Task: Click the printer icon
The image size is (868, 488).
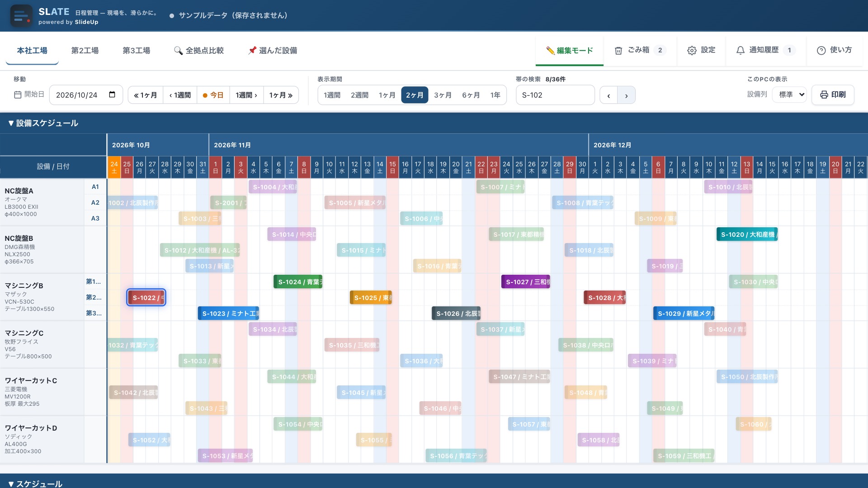Action: (x=824, y=94)
